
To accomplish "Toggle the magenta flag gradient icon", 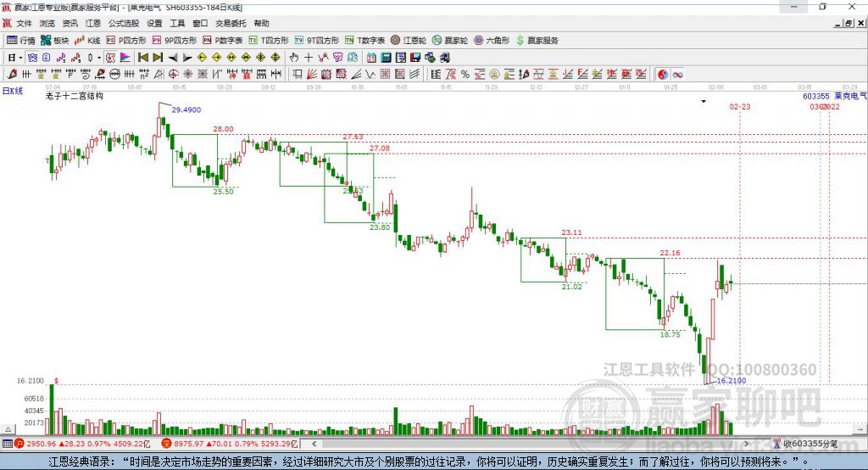I will 125,58.
